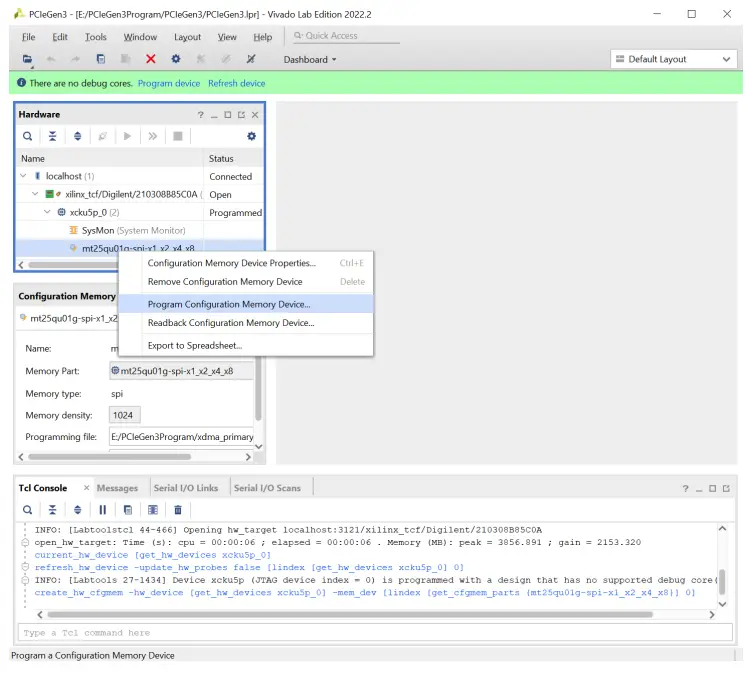Open Hardware panel settings gear
Screen dimensions: 745x674
(251, 136)
